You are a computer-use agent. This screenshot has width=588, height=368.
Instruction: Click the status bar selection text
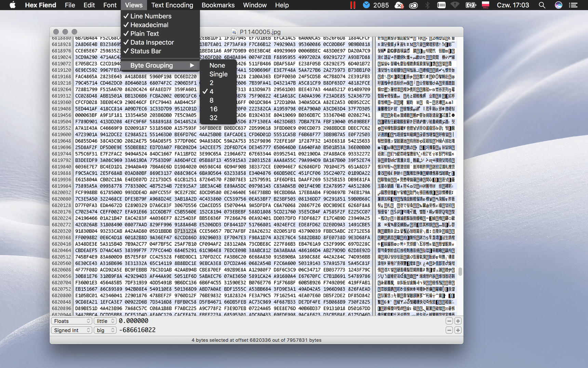click(x=256, y=340)
